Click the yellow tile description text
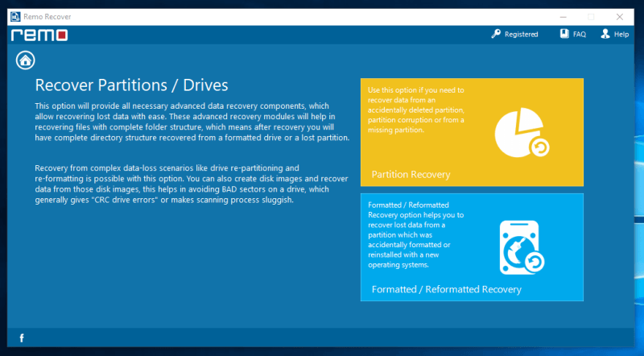The image size is (644, 356). (416, 110)
